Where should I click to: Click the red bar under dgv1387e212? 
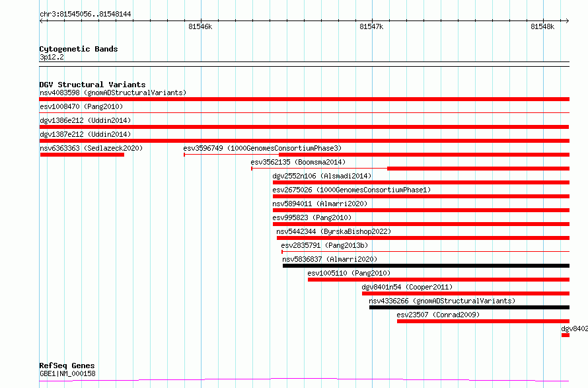[304, 141]
